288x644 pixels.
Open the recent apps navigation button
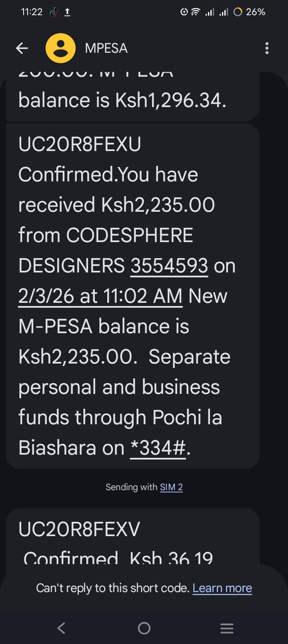(227, 628)
